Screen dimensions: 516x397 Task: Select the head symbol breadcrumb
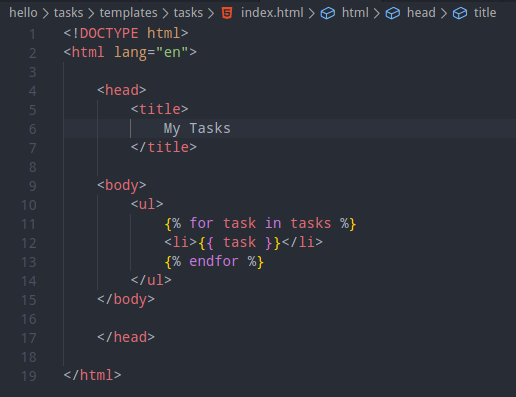point(421,13)
